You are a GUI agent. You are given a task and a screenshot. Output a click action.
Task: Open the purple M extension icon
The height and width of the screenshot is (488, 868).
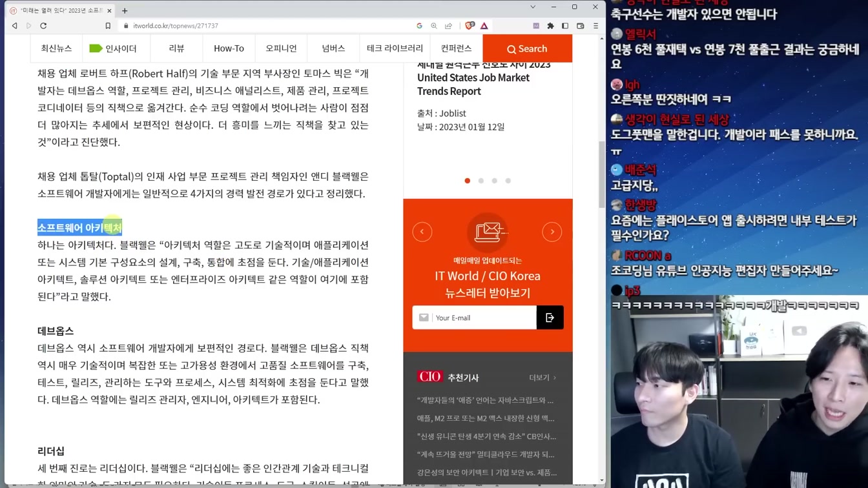[x=536, y=26]
